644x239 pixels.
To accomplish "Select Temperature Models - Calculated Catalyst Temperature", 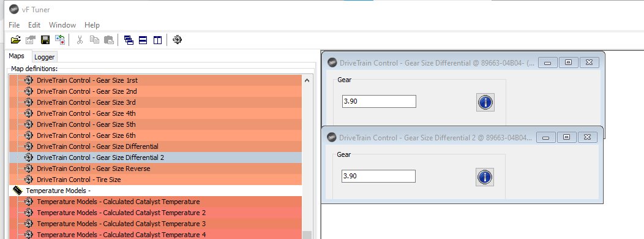I will 155,202.
